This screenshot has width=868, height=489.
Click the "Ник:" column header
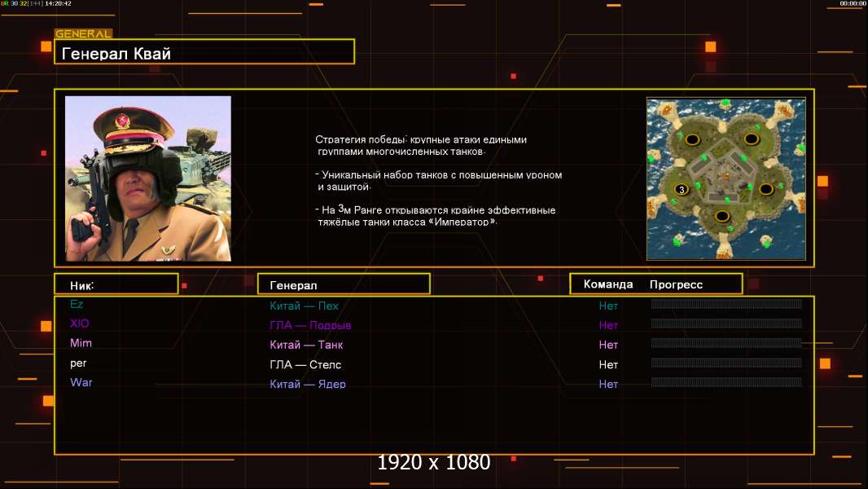pyautogui.click(x=116, y=284)
